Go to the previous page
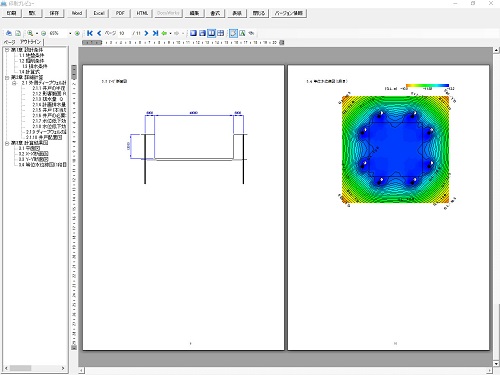The image size is (500, 375). coord(99,33)
